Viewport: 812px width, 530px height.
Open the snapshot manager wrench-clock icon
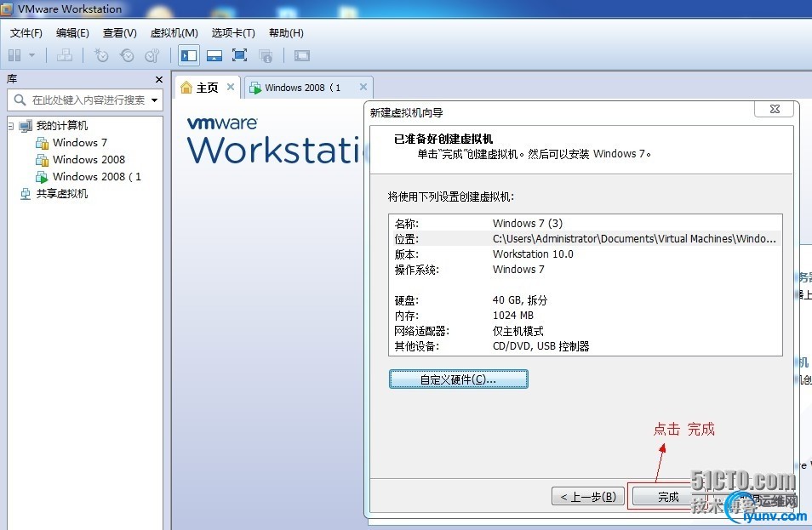pos(152,54)
